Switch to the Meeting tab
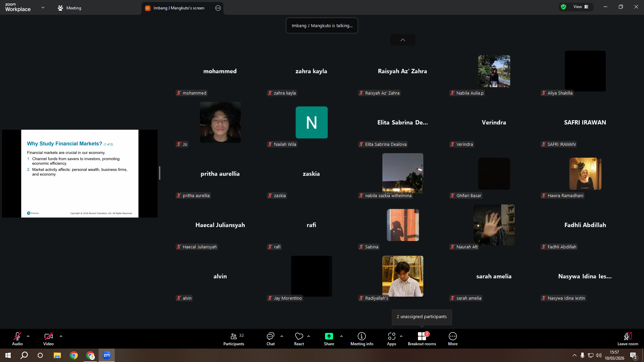 point(69,8)
